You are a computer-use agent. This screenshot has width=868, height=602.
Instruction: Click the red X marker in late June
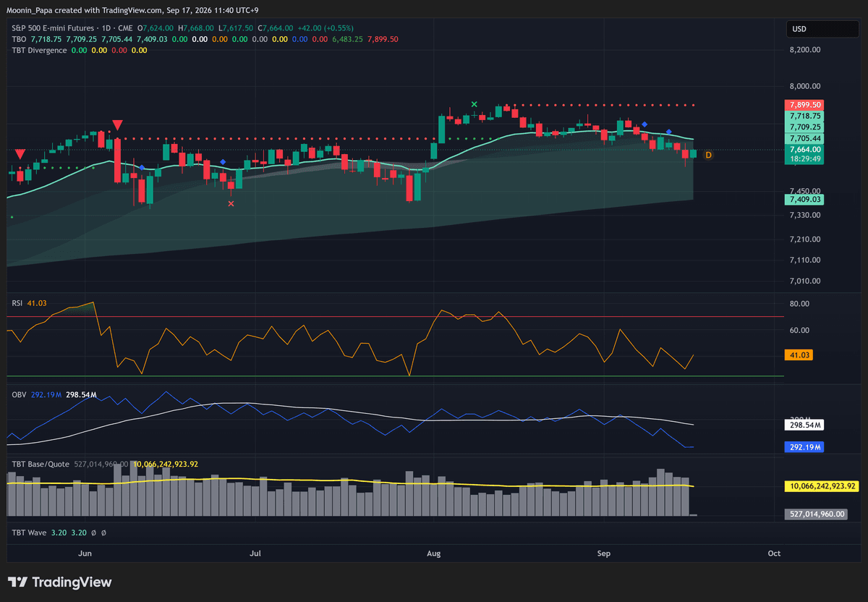tap(231, 204)
